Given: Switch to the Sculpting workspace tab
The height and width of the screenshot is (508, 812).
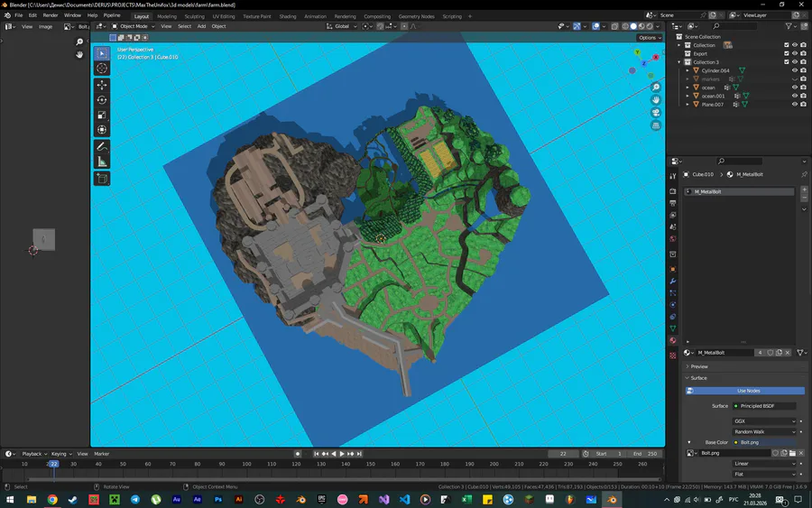Looking at the screenshot, I should [x=194, y=16].
